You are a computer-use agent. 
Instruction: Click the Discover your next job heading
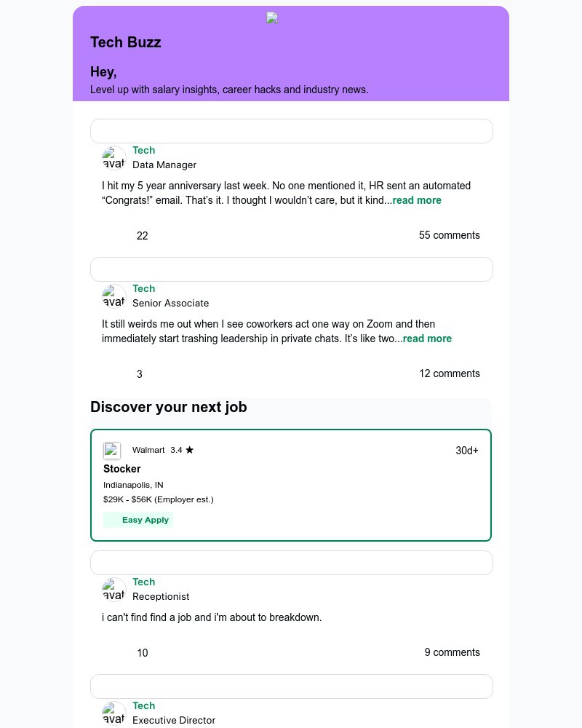coord(169,407)
